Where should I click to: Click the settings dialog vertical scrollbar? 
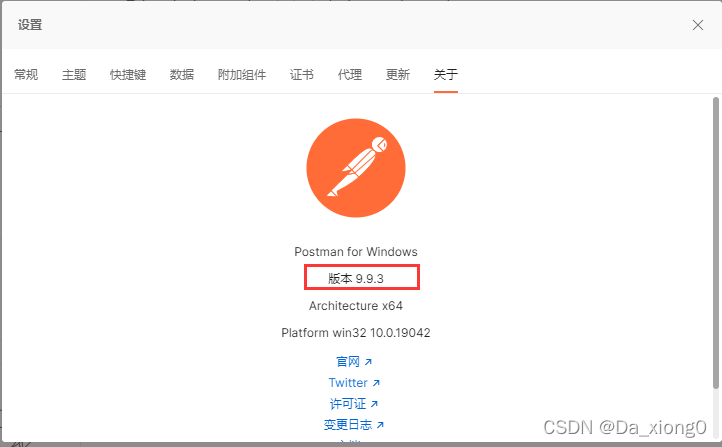(716, 243)
